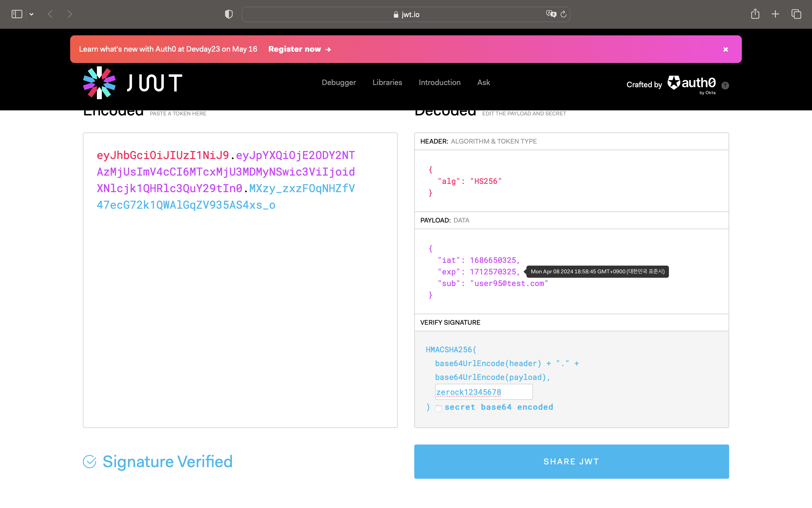Screen dimensions: 812x508
Task: Open the sidebar options dropdown chevron
Action: [31, 14]
